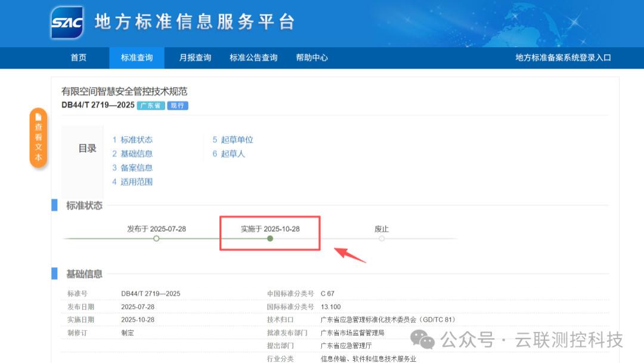Viewport: 644px width, 363px height.
Task: Select the 实施于 2025-10-28 timeline node
Action: [x=270, y=238]
